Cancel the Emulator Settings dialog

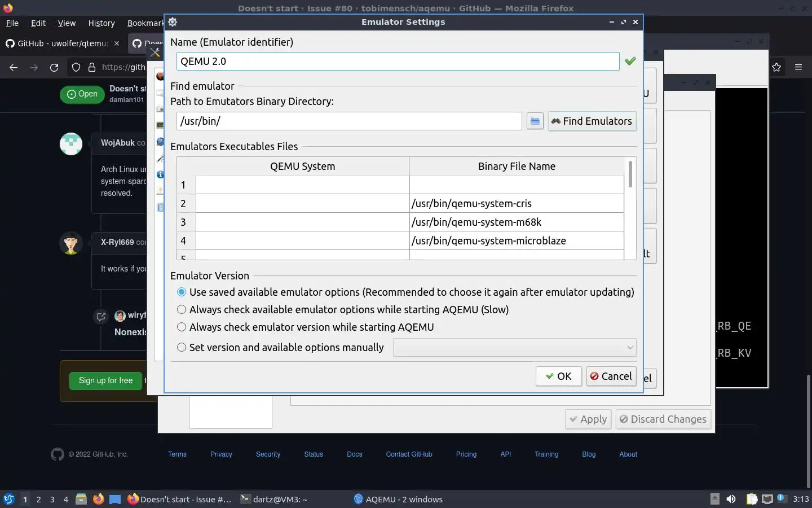click(x=611, y=376)
